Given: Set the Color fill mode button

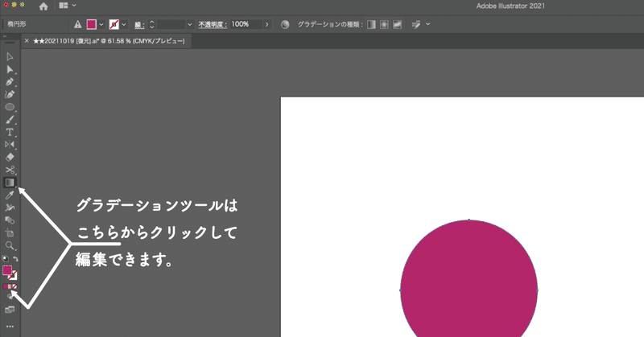Looking at the screenshot, I should (x=5, y=286).
